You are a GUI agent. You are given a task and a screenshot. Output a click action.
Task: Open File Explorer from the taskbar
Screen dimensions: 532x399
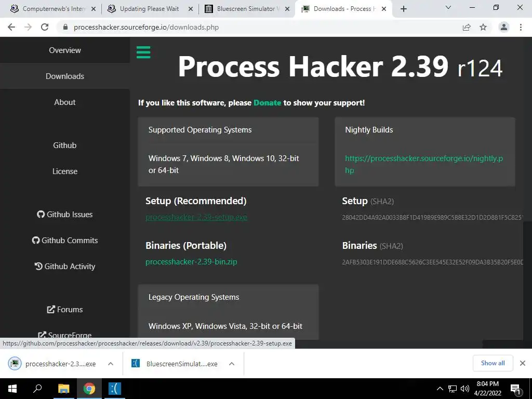click(x=63, y=389)
